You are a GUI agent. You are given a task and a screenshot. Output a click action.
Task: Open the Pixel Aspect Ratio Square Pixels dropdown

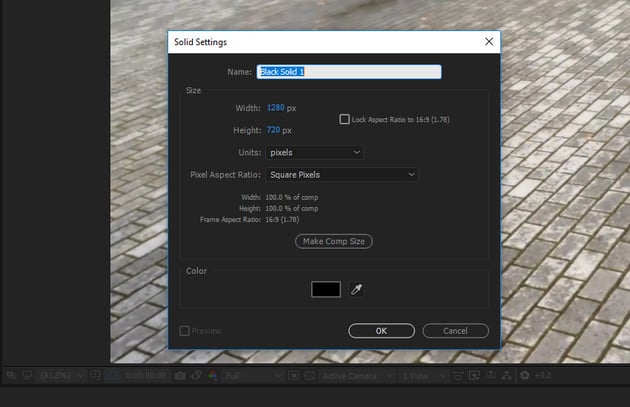click(342, 175)
